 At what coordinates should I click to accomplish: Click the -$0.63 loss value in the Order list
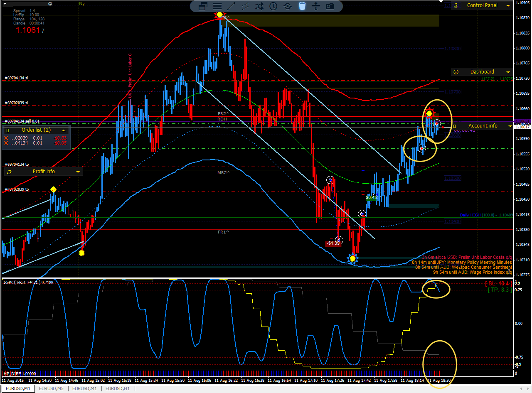(61, 138)
